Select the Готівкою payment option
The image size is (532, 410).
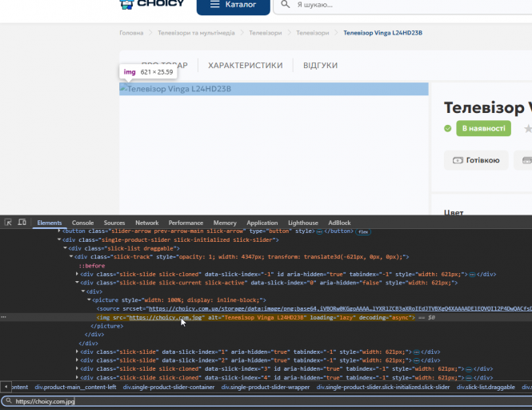click(x=476, y=160)
